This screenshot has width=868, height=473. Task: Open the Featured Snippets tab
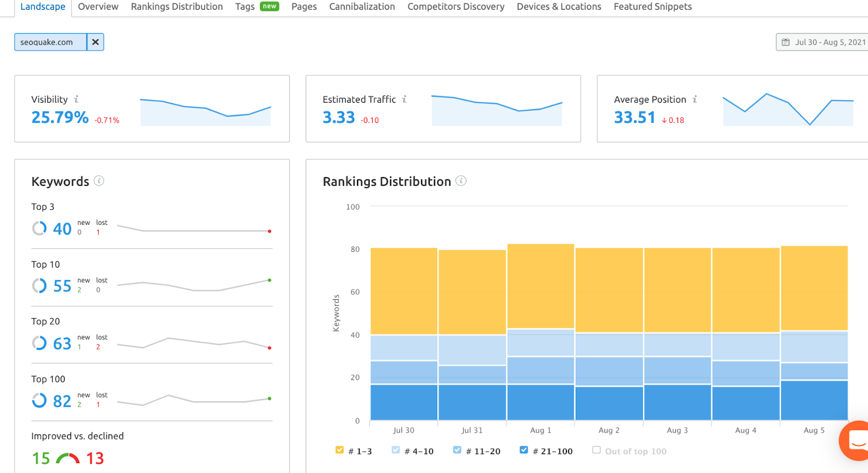click(x=653, y=7)
